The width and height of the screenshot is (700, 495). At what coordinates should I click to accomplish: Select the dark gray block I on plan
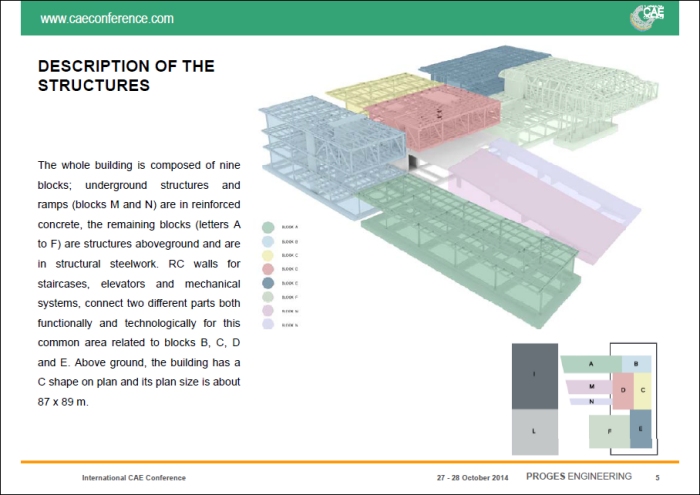tap(535, 375)
